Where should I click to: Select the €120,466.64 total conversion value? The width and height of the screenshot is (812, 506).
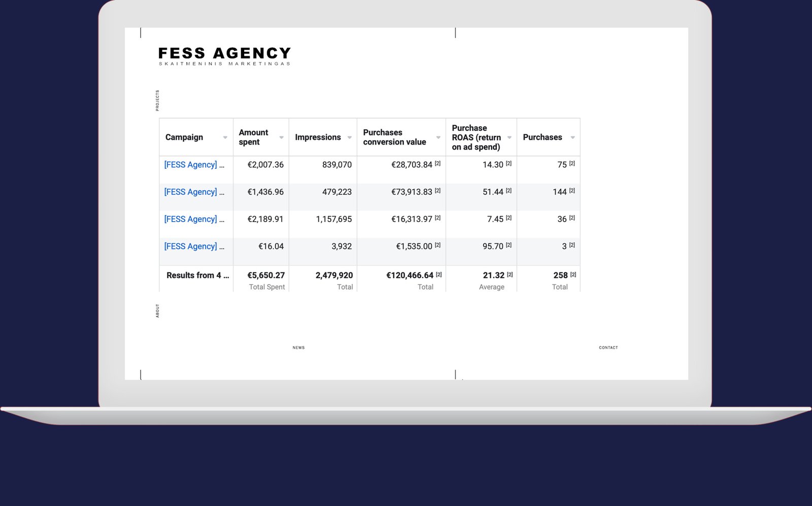click(x=410, y=275)
